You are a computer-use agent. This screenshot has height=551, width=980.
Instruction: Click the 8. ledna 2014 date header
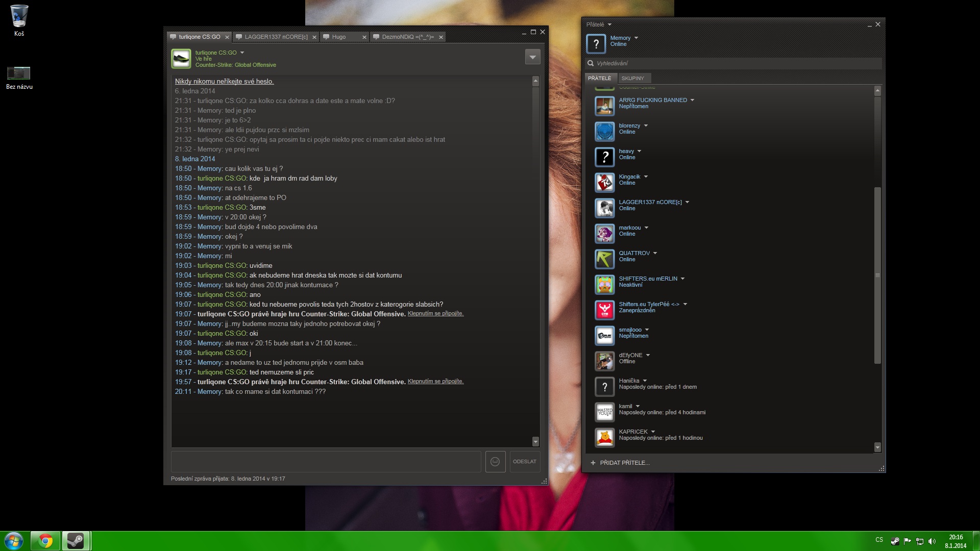195,159
